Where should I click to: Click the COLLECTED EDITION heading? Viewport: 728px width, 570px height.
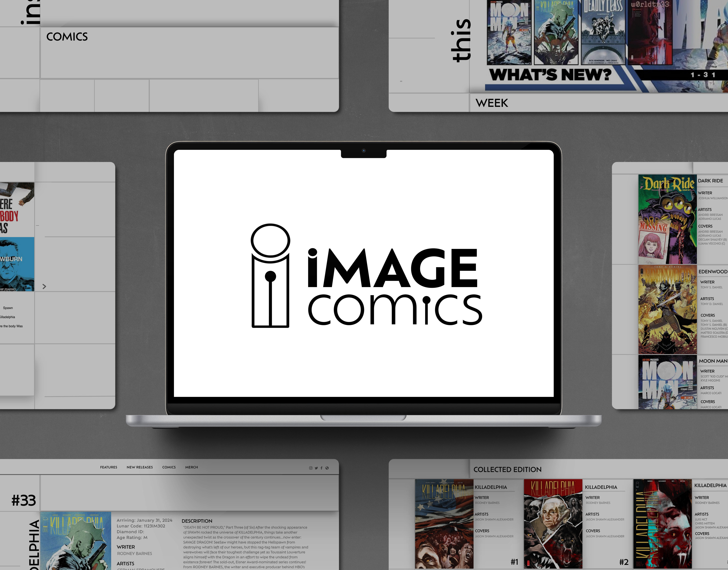click(x=507, y=469)
